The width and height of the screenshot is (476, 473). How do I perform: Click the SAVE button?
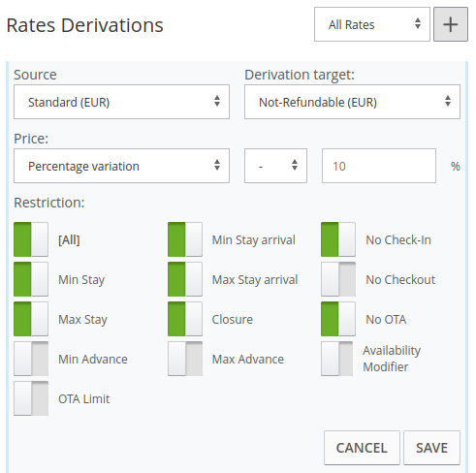pos(431,448)
